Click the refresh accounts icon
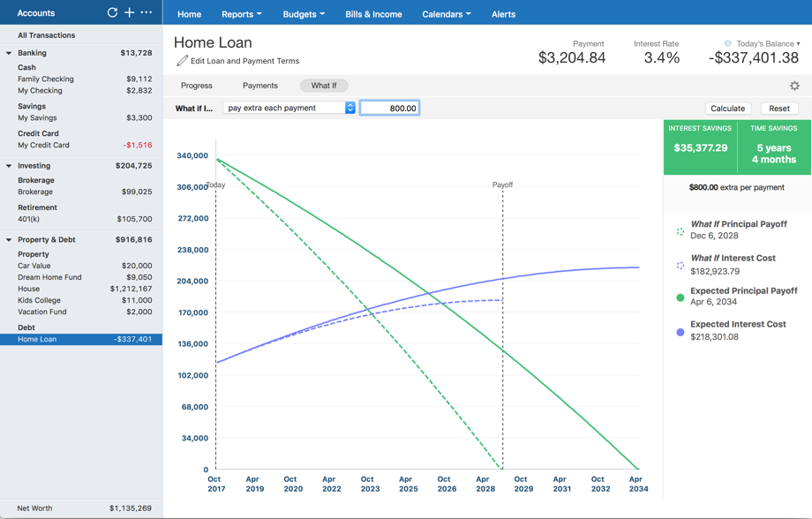Image resolution: width=812 pixels, height=519 pixels. pos(112,12)
